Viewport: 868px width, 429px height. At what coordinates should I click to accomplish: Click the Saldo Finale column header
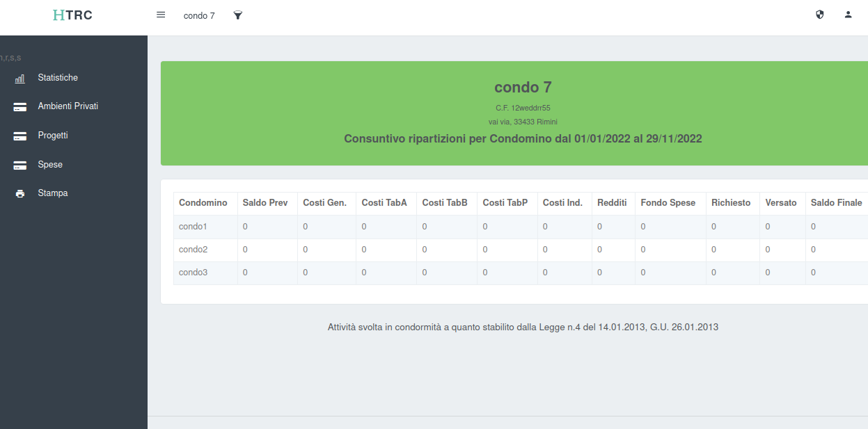tap(836, 203)
